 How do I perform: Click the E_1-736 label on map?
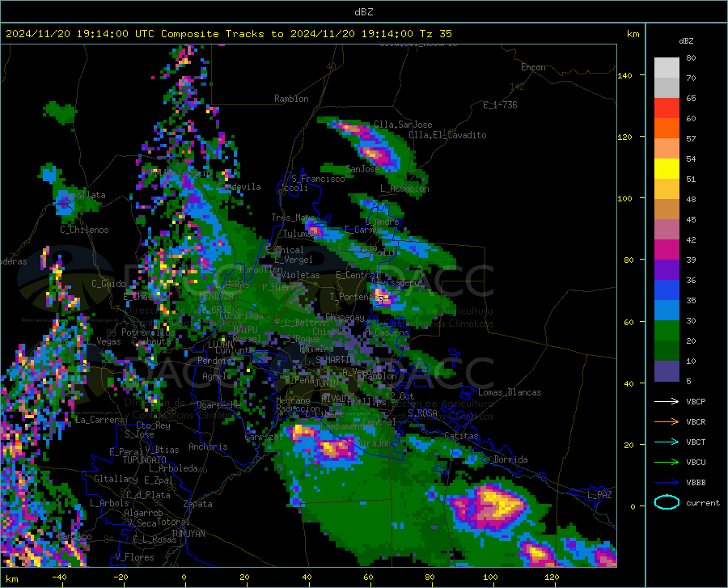coord(500,105)
